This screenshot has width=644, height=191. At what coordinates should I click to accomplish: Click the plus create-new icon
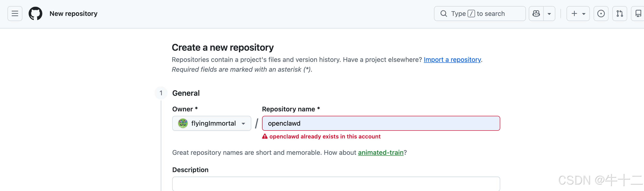574,14
